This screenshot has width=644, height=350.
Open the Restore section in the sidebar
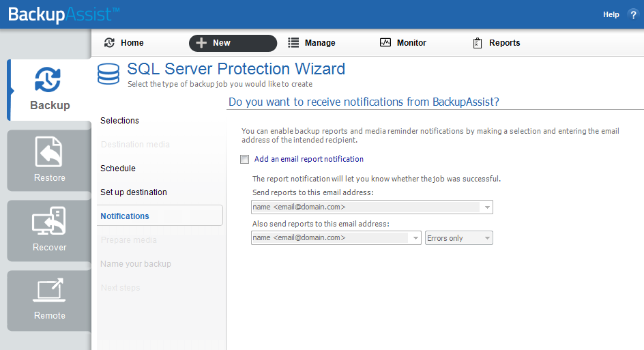coord(49,160)
